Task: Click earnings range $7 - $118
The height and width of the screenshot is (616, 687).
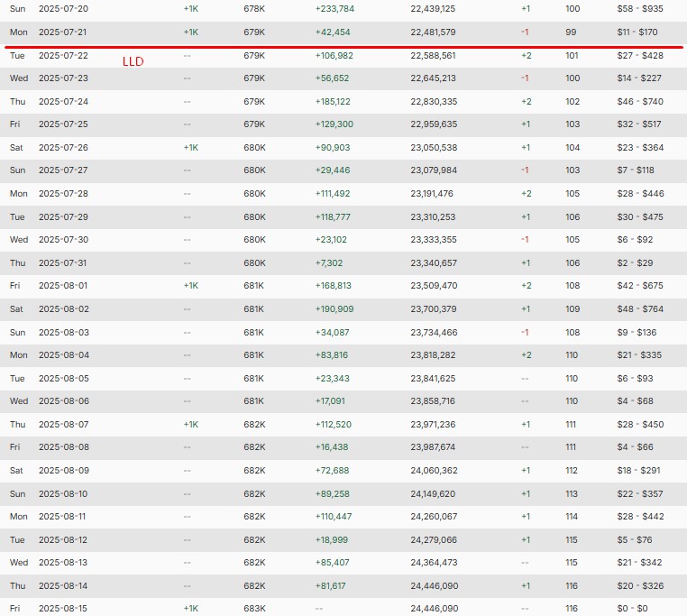Action: pos(636,170)
